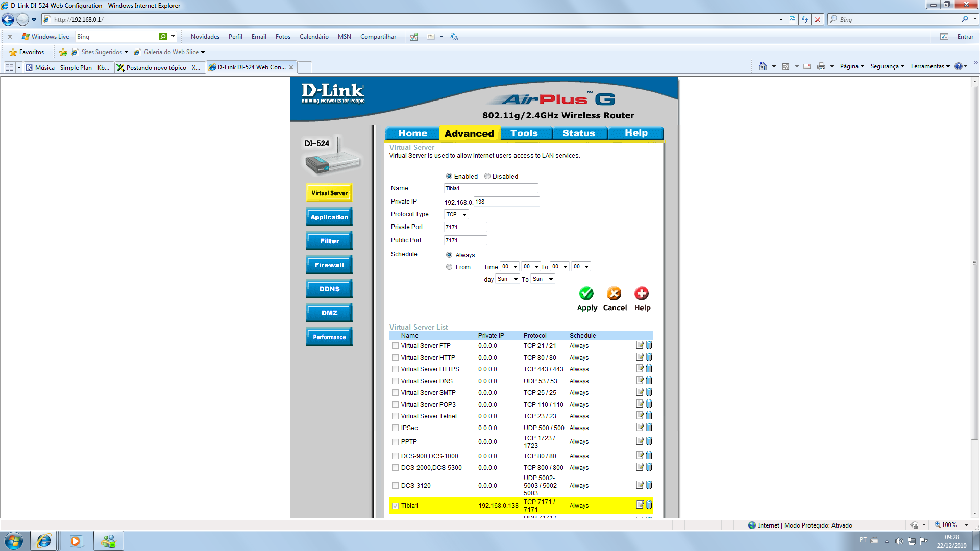Switch to Postando novo tópico browser tab
This screenshot has height=551, width=980.
pos(160,67)
